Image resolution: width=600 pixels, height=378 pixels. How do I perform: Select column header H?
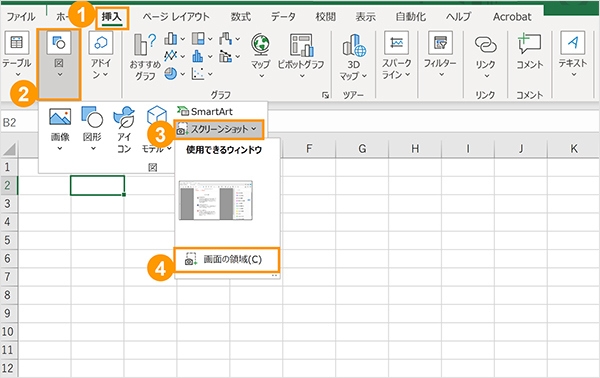coord(415,148)
